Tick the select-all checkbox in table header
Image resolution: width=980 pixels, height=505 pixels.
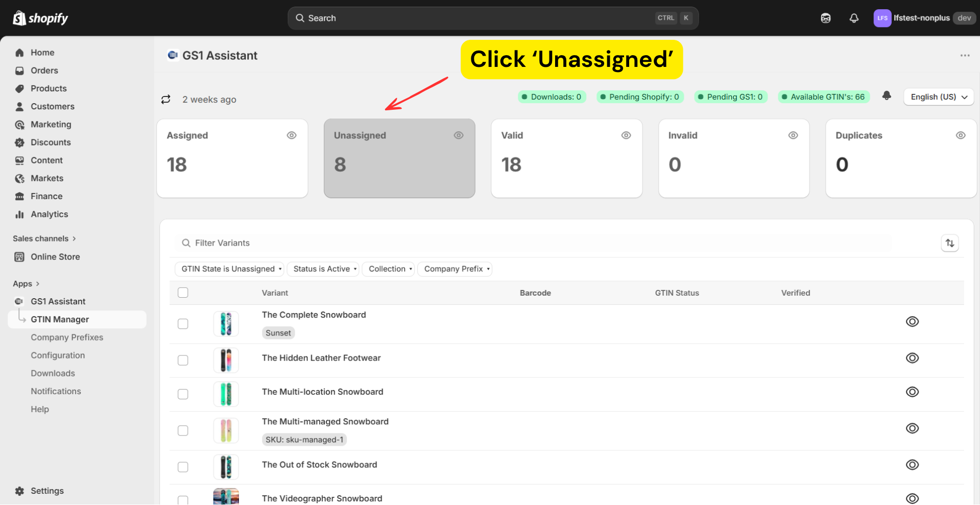(183, 293)
